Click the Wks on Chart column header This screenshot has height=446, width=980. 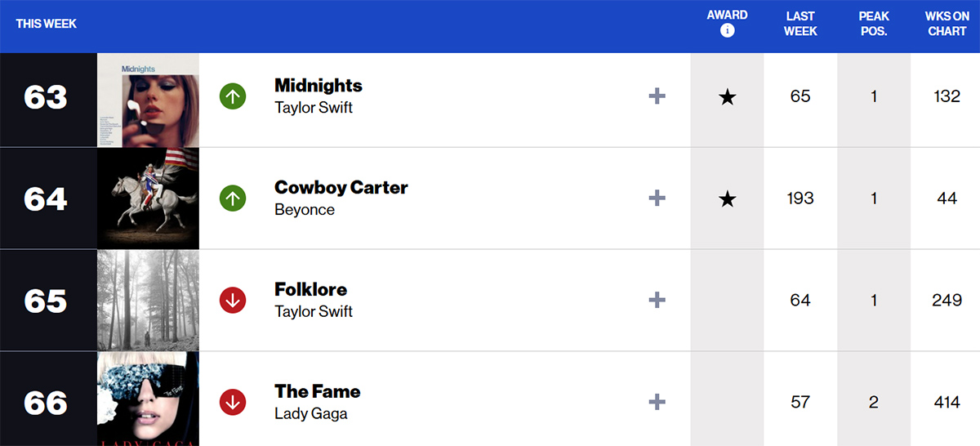coord(947,24)
